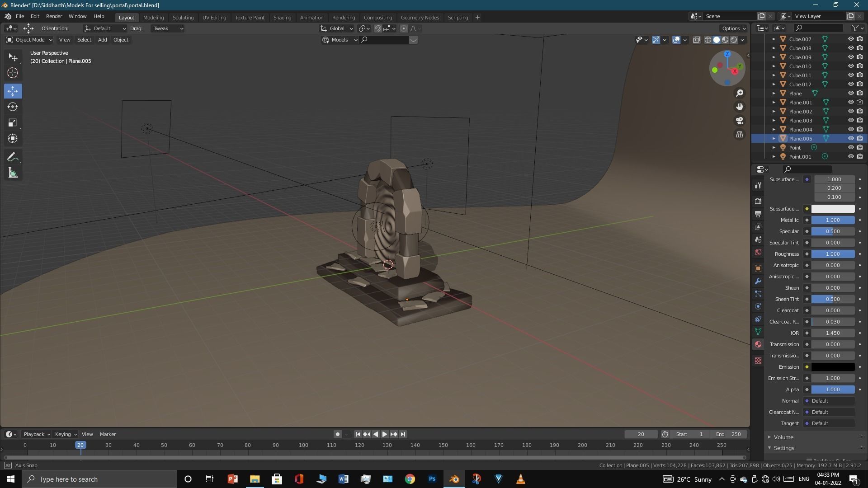Image resolution: width=868 pixels, height=488 pixels.
Task: Open the timeline Marker menu
Action: click(x=108, y=434)
